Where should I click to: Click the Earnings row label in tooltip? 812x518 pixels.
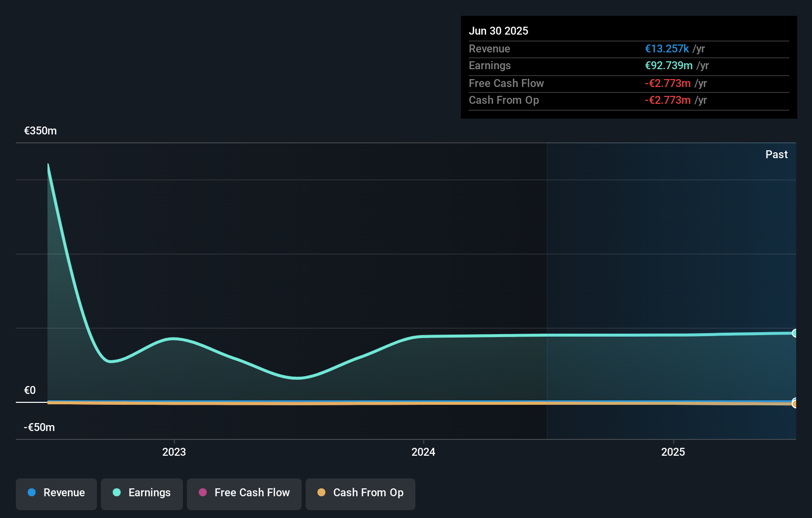point(490,66)
